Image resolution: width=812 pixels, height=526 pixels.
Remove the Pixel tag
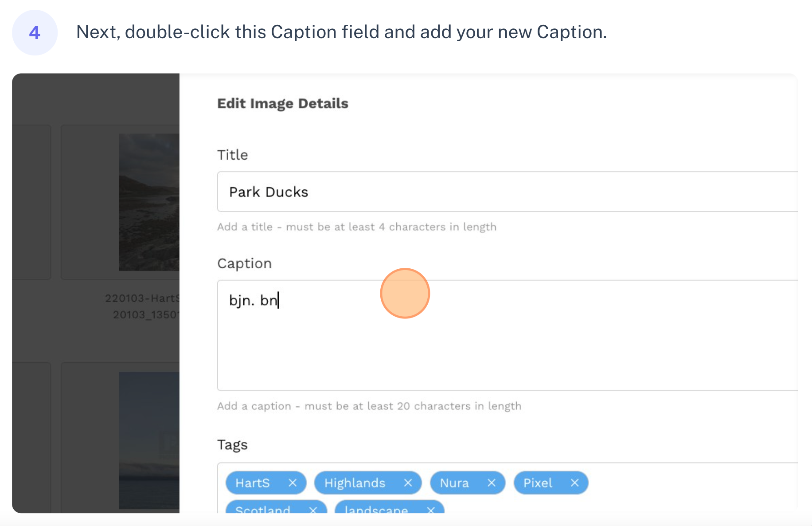pos(574,483)
